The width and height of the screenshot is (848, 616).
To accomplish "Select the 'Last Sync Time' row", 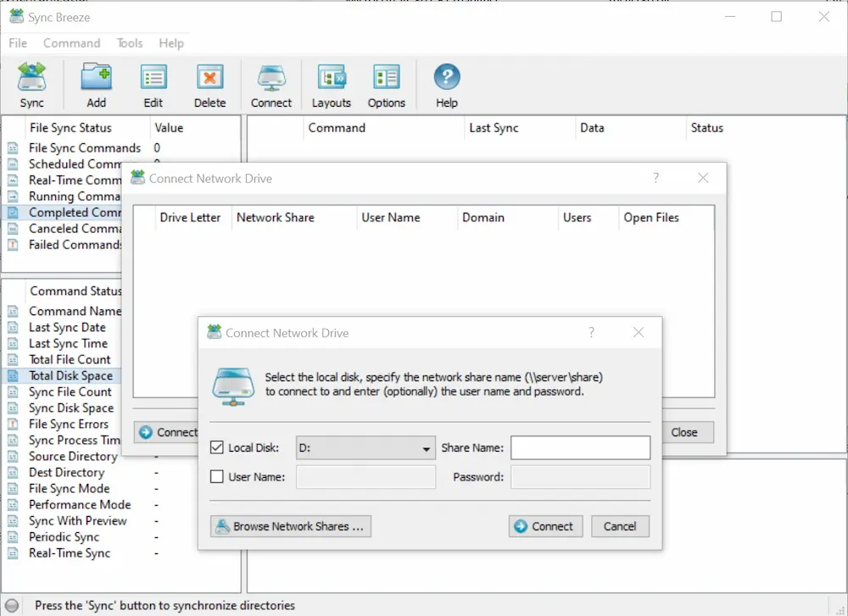I will (63, 344).
